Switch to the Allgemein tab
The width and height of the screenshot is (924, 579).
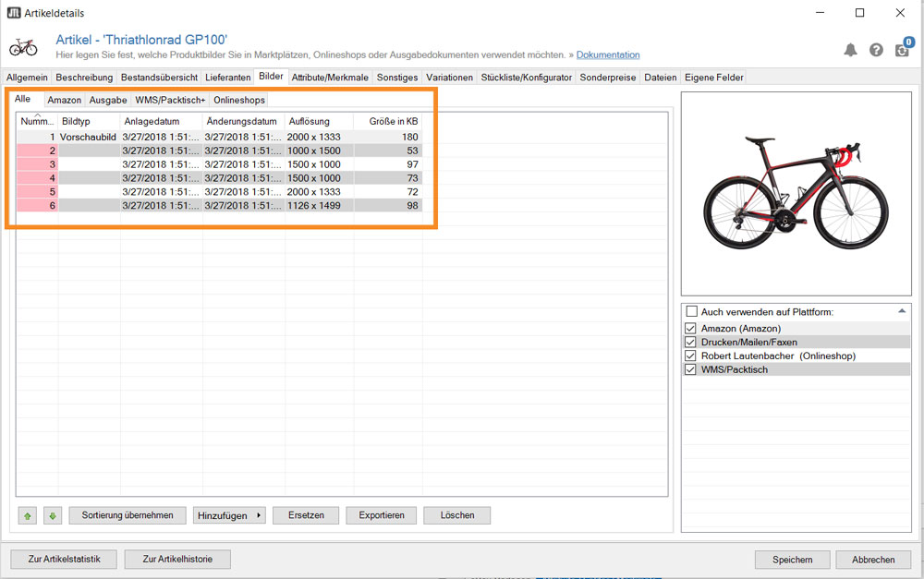tap(27, 78)
